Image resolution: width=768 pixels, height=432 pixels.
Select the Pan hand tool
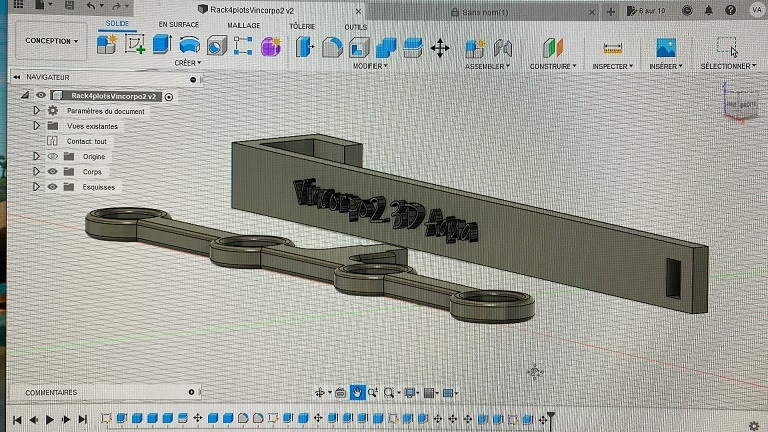pos(357,393)
